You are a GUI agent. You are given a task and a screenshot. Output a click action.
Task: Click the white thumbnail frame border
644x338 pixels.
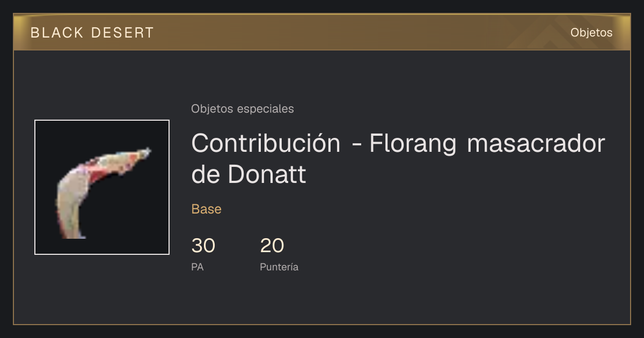coord(102,120)
